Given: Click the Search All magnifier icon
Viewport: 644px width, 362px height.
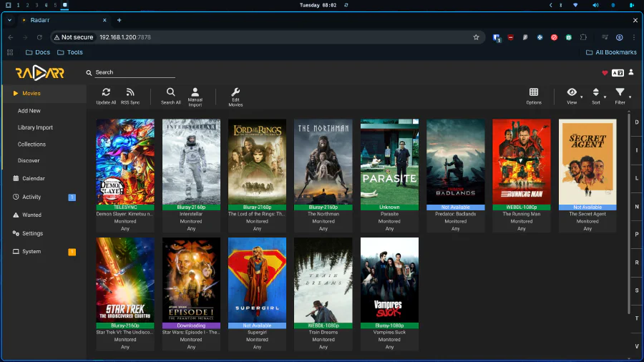Looking at the screenshot, I should [170, 92].
